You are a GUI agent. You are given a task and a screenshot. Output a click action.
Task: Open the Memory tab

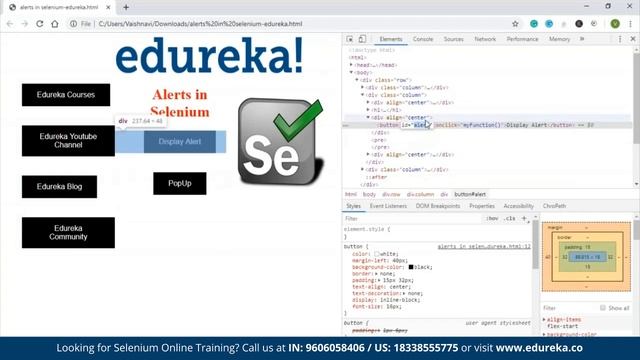[x=559, y=39]
